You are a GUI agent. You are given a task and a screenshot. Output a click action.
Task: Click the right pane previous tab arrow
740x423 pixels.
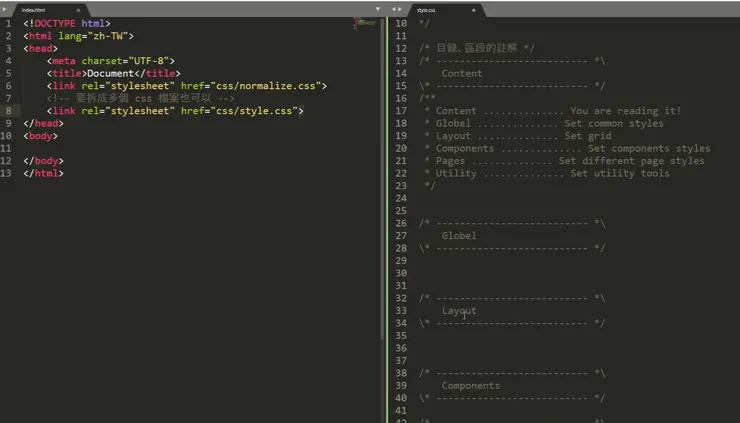[392, 9]
